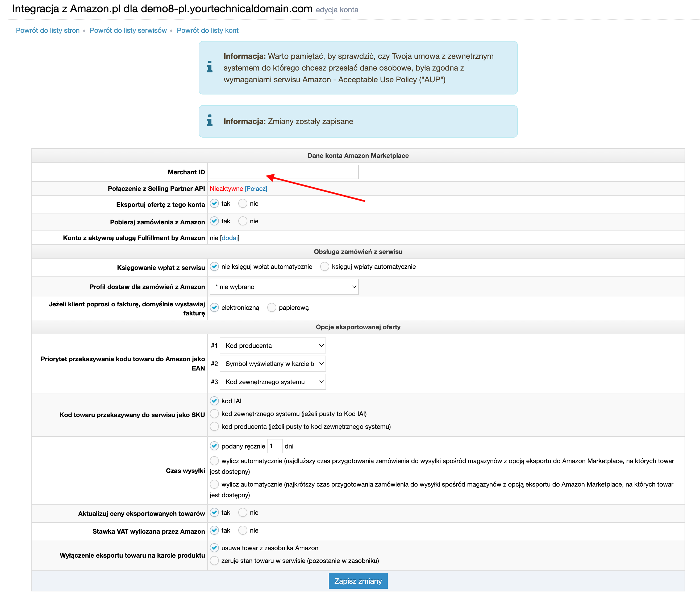Choose zeruje stan towaru w serwisie option
Viewport: 700px width, 601px height.
(214, 561)
